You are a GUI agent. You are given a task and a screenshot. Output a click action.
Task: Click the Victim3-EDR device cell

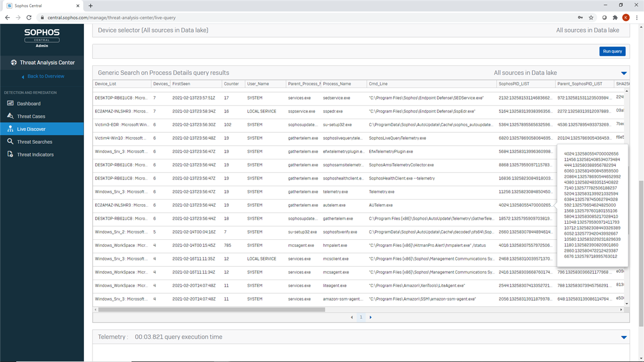[x=122, y=125]
